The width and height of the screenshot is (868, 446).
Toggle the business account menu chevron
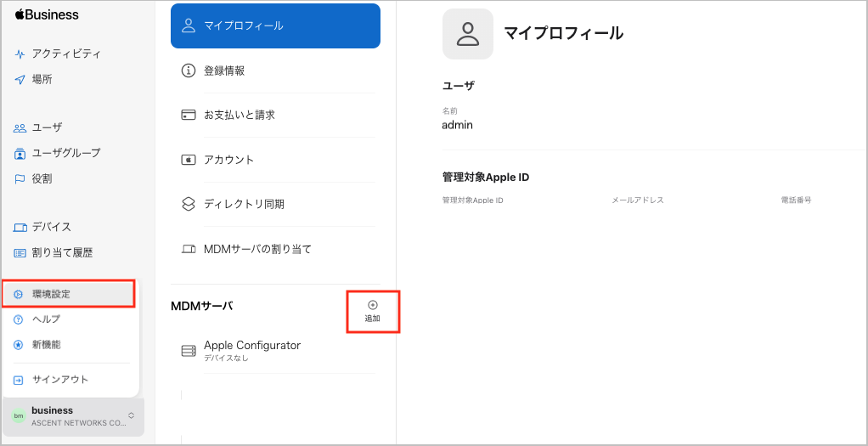pos(131,415)
